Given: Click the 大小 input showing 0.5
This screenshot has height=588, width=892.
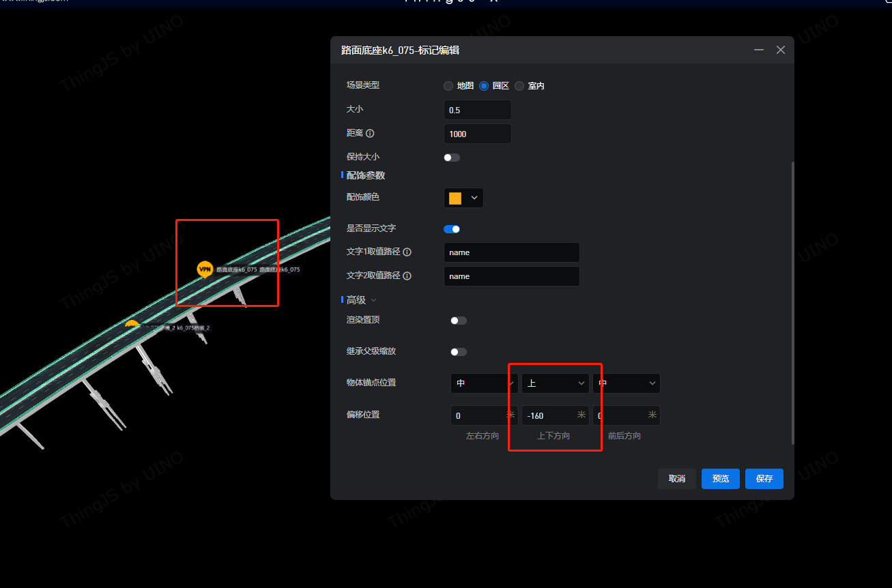Looking at the screenshot, I should coord(478,110).
